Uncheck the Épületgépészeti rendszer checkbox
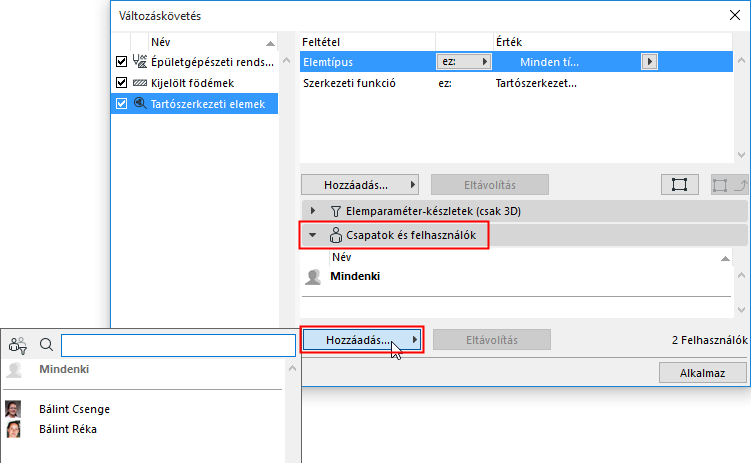The width and height of the screenshot is (751, 463). (122, 62)
